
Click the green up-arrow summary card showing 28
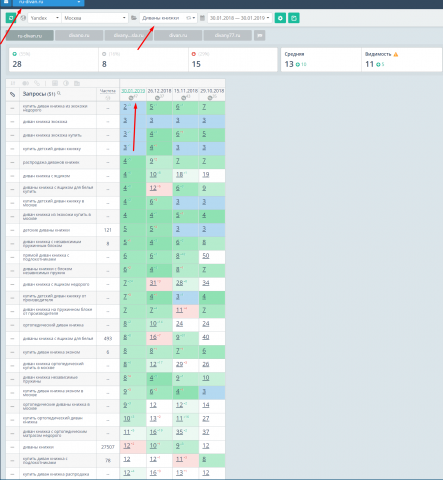pyautogui.click(x=54, y=60)
